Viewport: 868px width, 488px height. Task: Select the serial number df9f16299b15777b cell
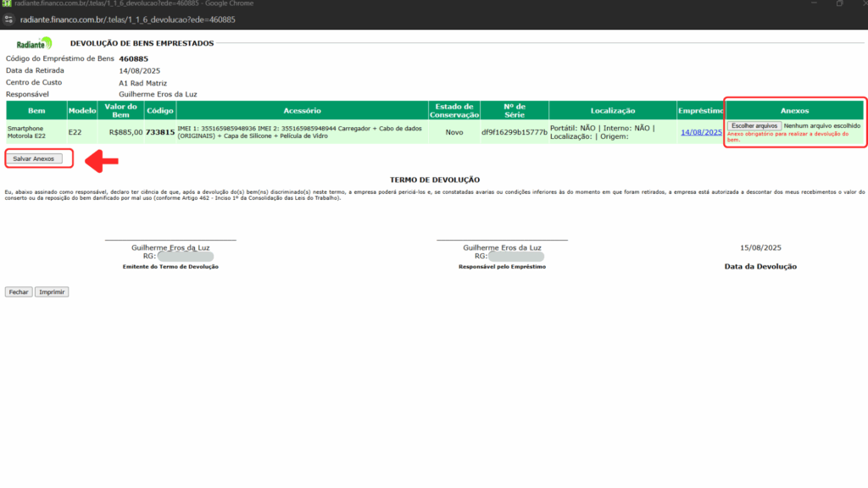tap(515, 132)
